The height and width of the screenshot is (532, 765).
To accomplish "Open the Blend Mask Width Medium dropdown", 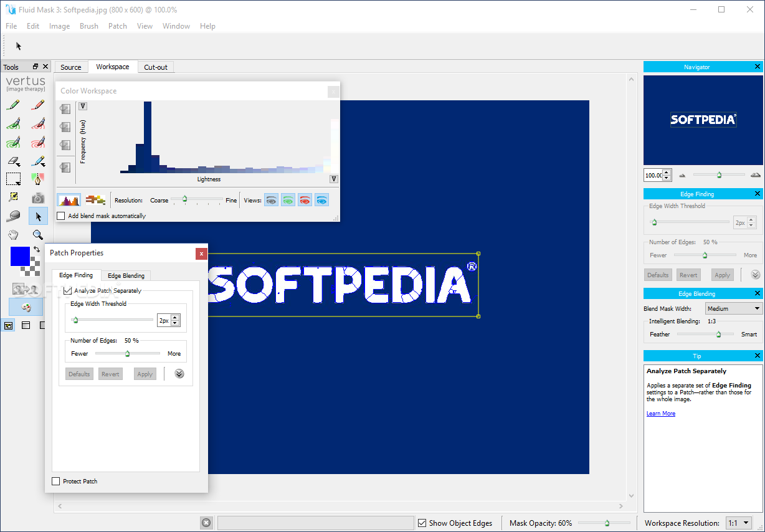I will click(x=734, y=308).
